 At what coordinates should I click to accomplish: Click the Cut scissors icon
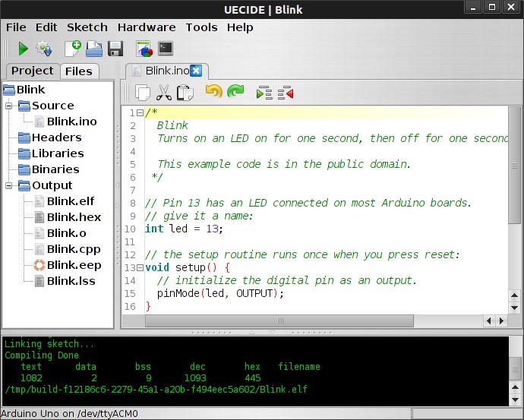[x=163, y=93]
